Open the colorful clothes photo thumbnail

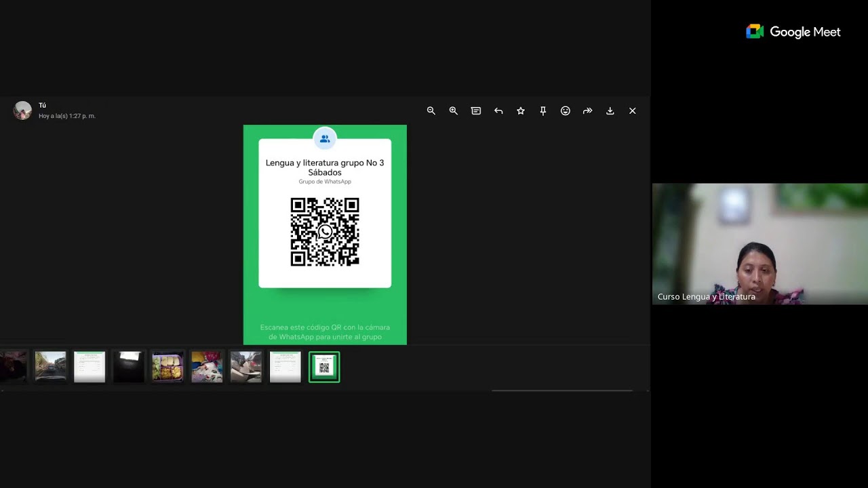click(207, 367)
